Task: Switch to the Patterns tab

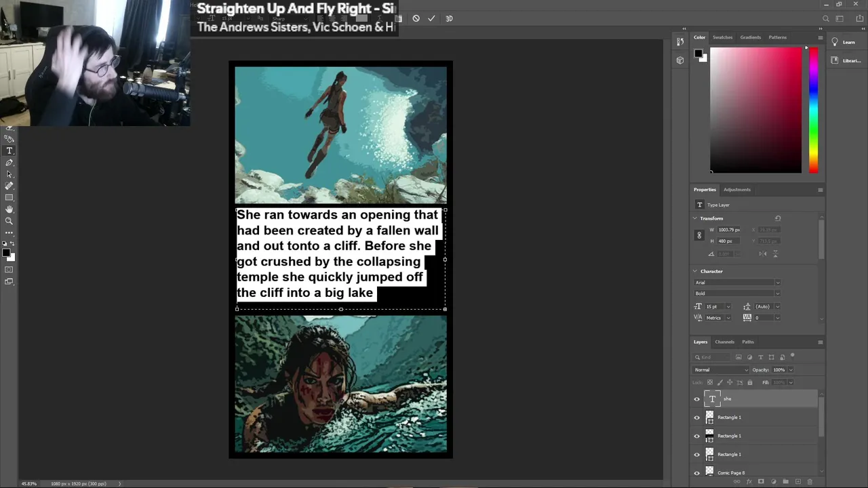Action: tap(778, 37)
